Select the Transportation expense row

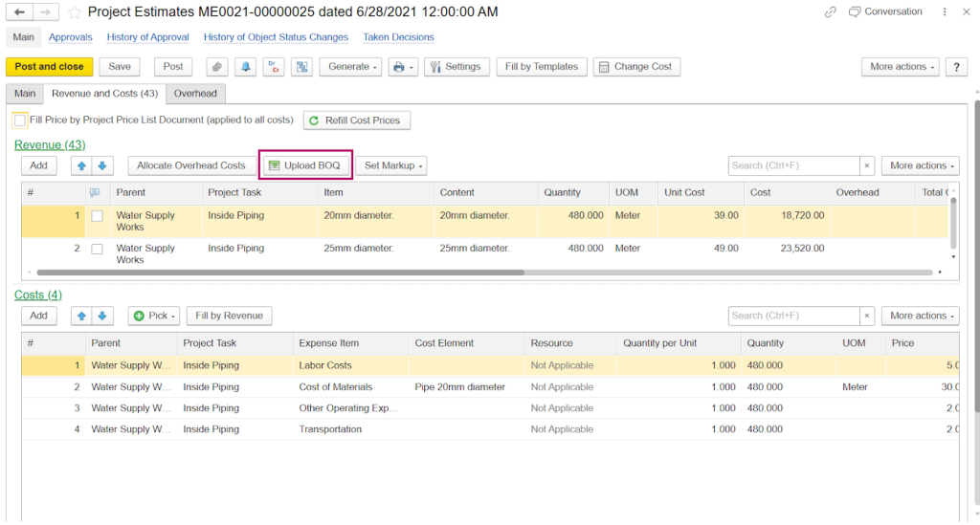490,429
